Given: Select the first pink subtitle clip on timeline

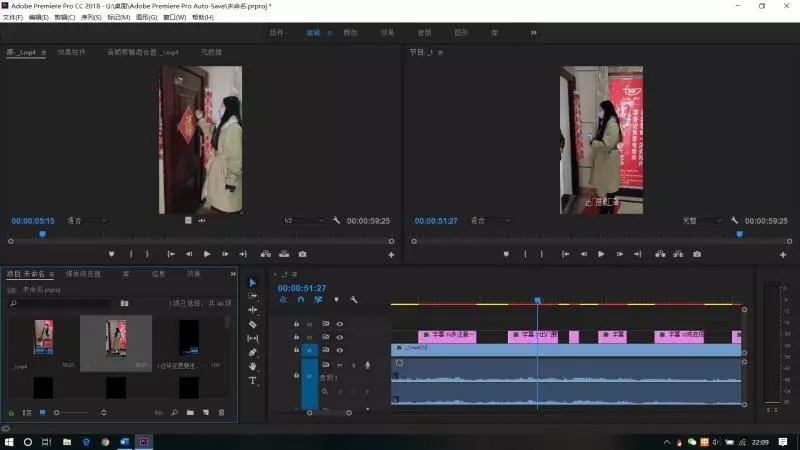Looking at the screenshot, I should [x=446, y=336].
